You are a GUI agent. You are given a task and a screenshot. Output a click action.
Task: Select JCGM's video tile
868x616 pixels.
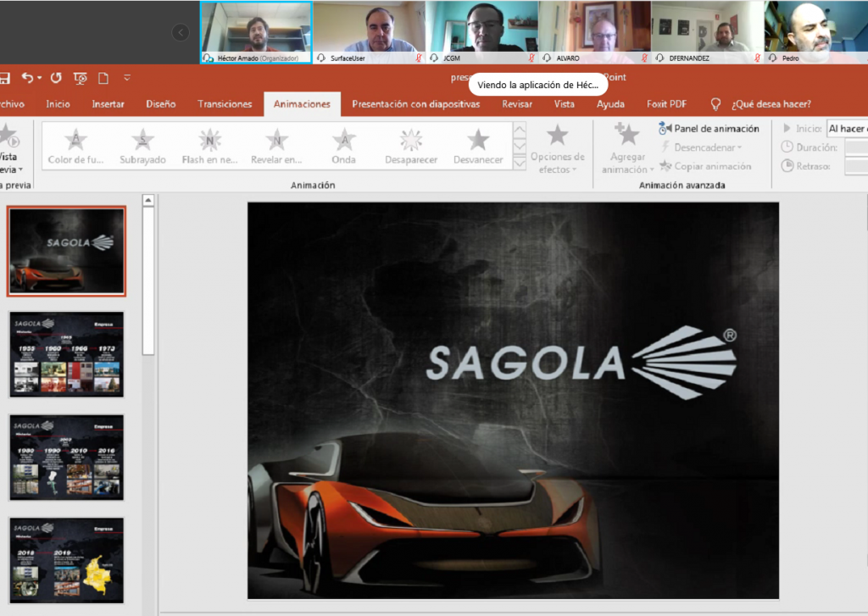pyautogui.click(x=482, y=32)
